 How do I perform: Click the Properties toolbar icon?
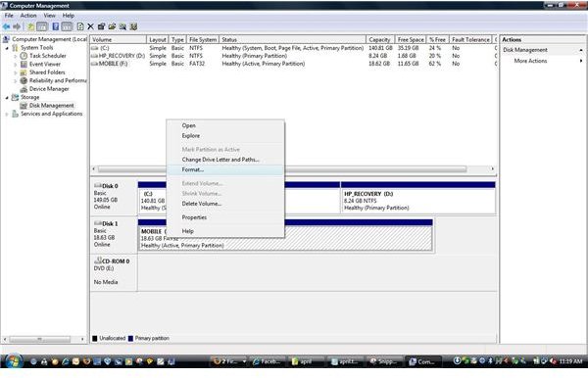(x=101, y=26)
